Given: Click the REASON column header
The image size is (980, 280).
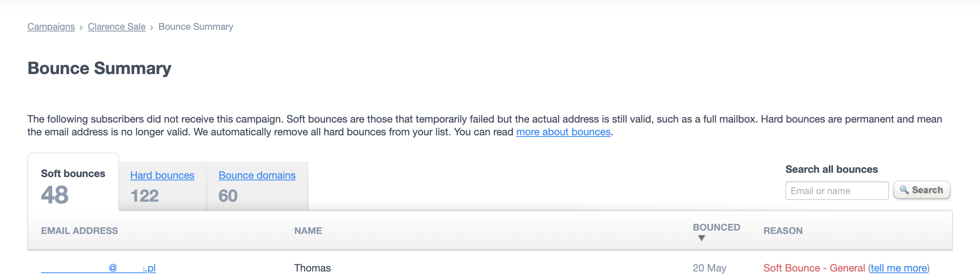Looking at the screenshot, I should tap(783, 231).
